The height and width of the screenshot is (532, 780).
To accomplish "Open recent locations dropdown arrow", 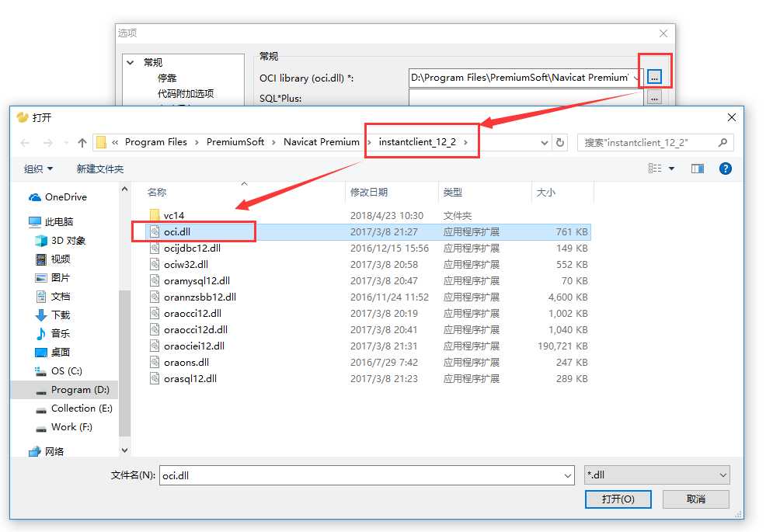I will tap(66, 143).
